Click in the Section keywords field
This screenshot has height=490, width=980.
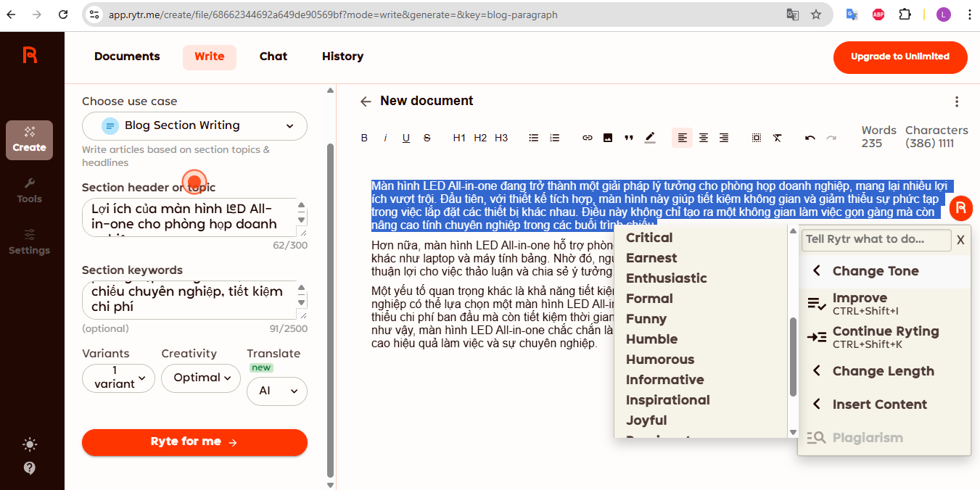pyautogui.click(x=194, y=300)
